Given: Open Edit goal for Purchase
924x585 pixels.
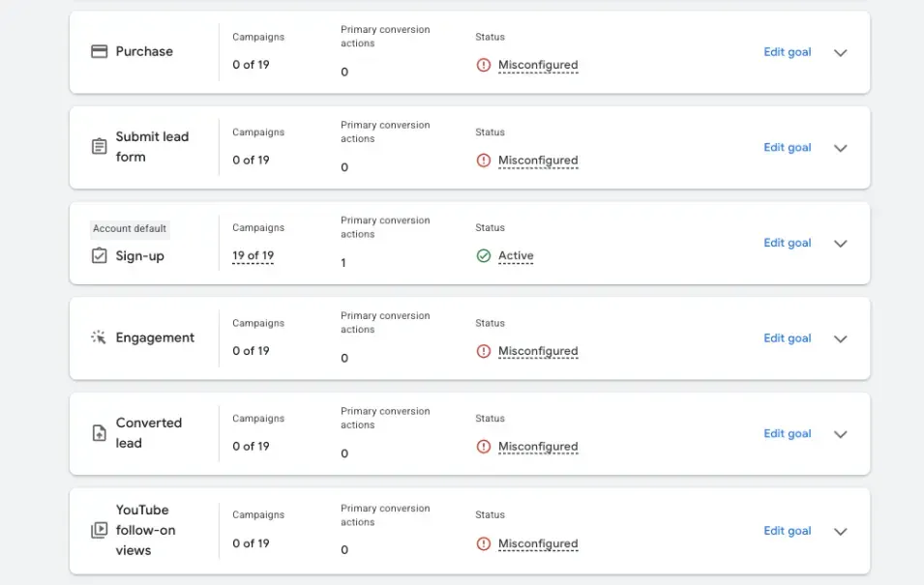Looking at the screenshot, I should (788, 52).
